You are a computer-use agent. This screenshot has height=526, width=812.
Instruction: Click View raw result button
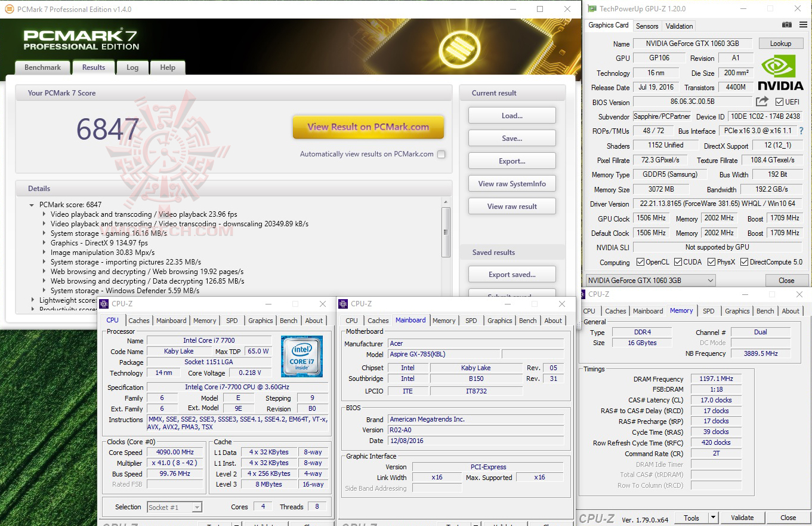click(x=512, y=207)
